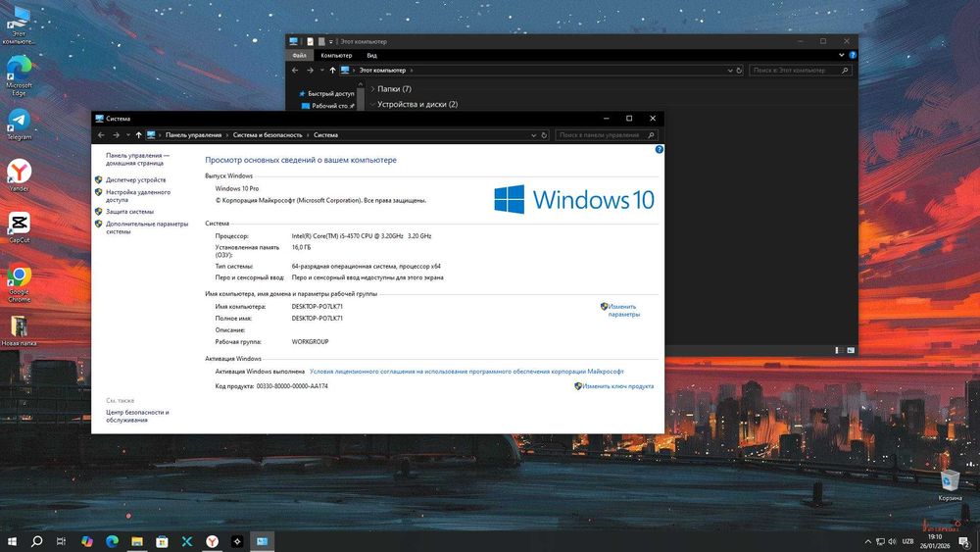Select Telegram desktop icon

tap(19, 125)
